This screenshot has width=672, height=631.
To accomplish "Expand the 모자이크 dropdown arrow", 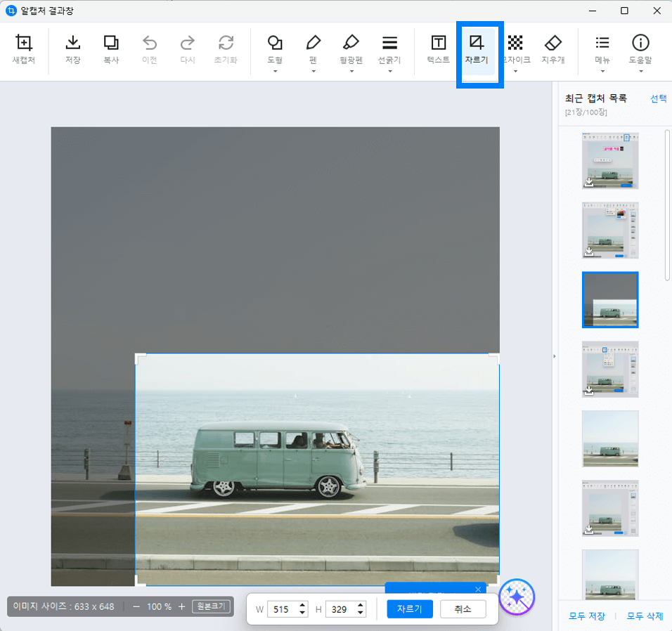I will click(515, 71).
